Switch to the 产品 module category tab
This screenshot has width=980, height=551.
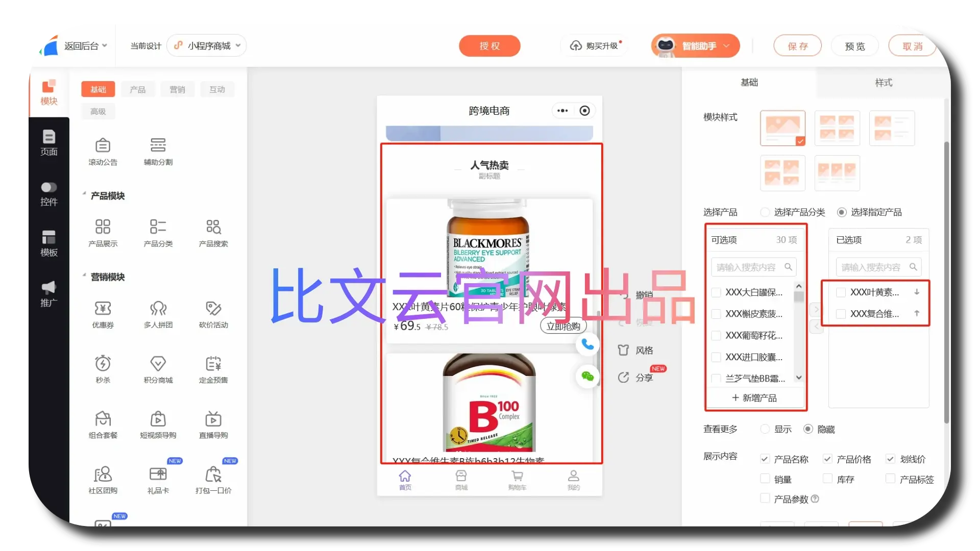138,89
